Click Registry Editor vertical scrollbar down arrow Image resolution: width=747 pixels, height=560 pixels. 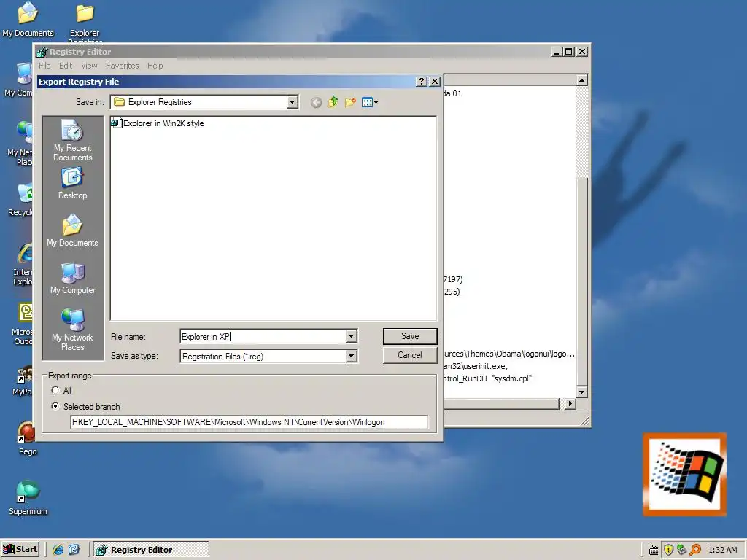(581, 392)
